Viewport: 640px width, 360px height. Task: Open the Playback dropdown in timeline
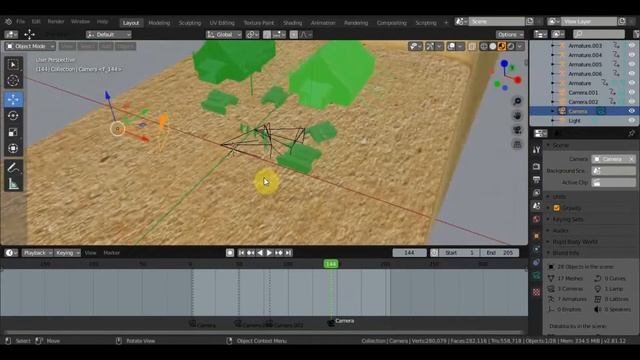37,253
